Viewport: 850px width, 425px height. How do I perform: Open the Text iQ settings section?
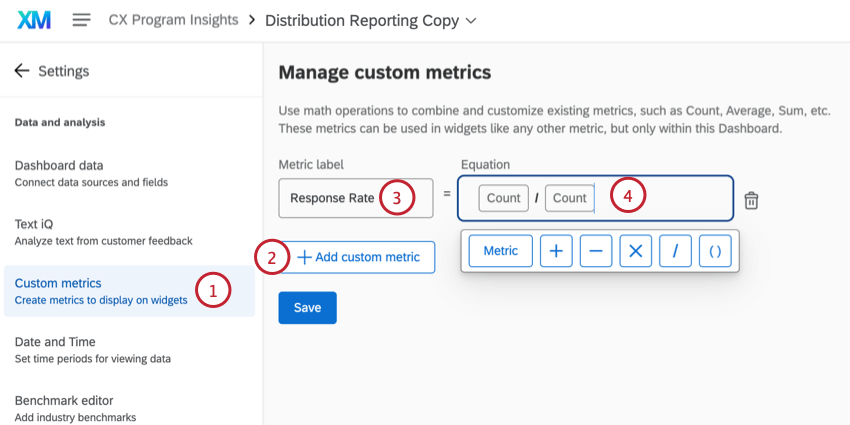[x=103, y=232]
